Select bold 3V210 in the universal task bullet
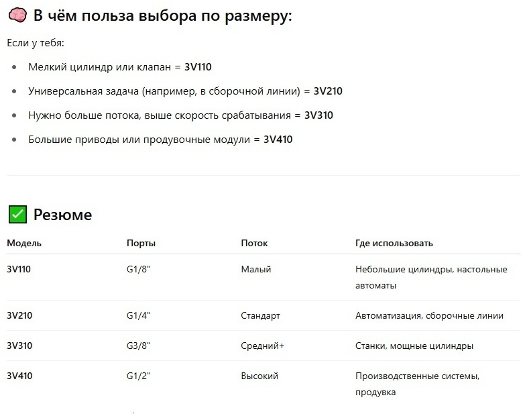This screenshot has height=420, width=527. [328, 91]
